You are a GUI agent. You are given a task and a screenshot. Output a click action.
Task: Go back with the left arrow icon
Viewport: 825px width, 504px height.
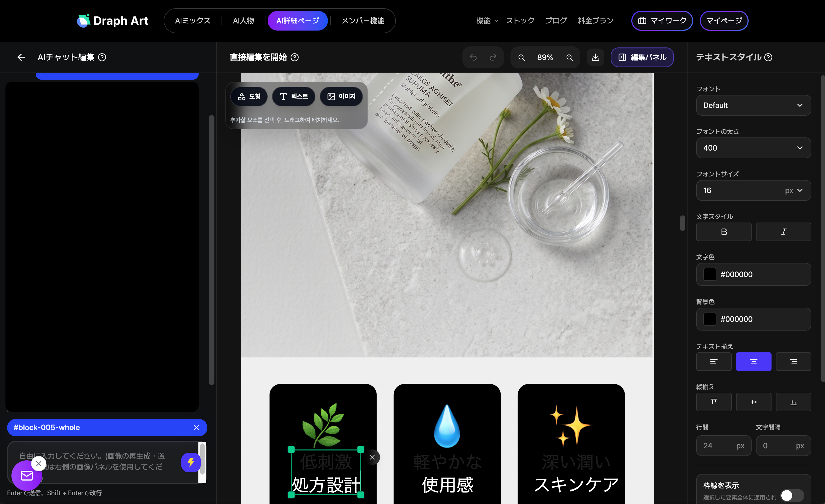(21, 57)
